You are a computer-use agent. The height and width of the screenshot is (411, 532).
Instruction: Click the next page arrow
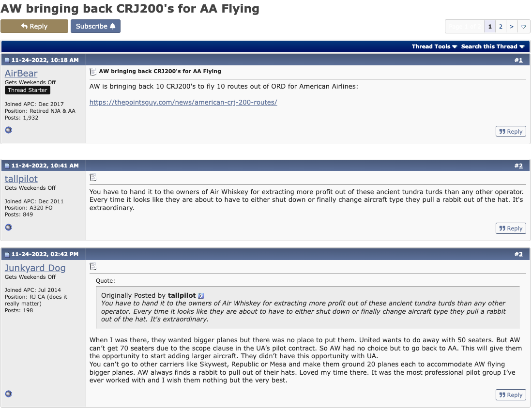(511, 27)
